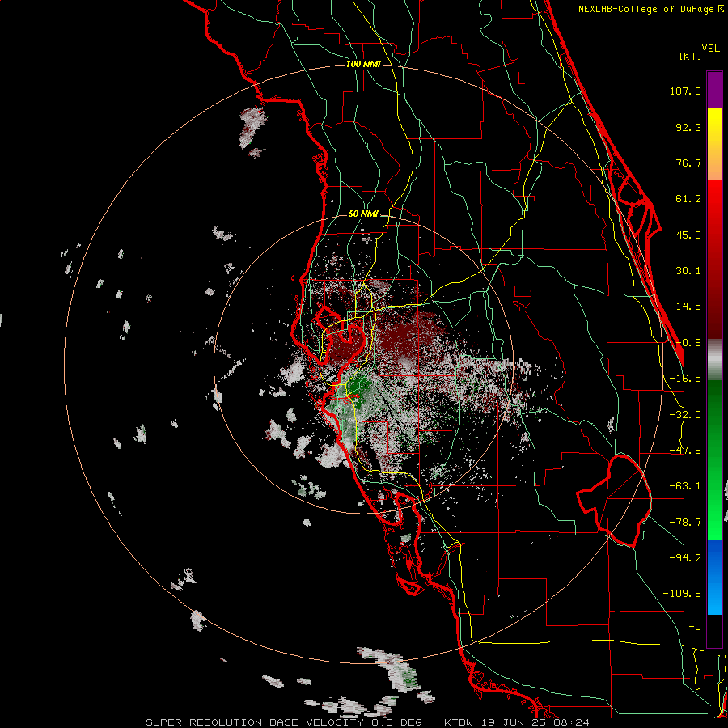Image resolution: width=728 pixels, height=728 pixels.
Task: Click the [KT] units label
Action: tap(690, 56)
